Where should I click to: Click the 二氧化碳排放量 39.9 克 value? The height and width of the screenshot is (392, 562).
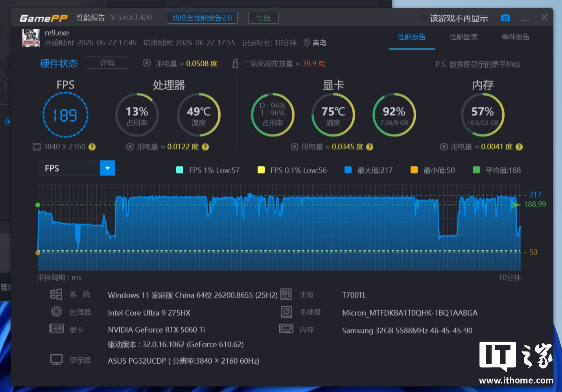click(314, 63)
